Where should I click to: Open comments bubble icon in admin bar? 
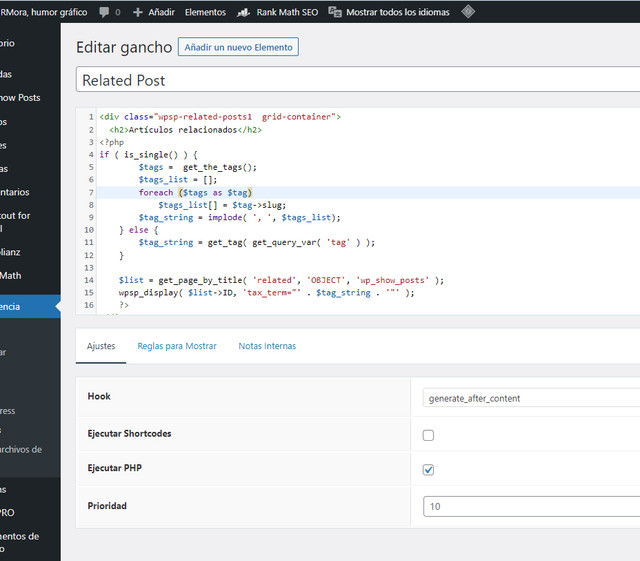coord(104,12)
